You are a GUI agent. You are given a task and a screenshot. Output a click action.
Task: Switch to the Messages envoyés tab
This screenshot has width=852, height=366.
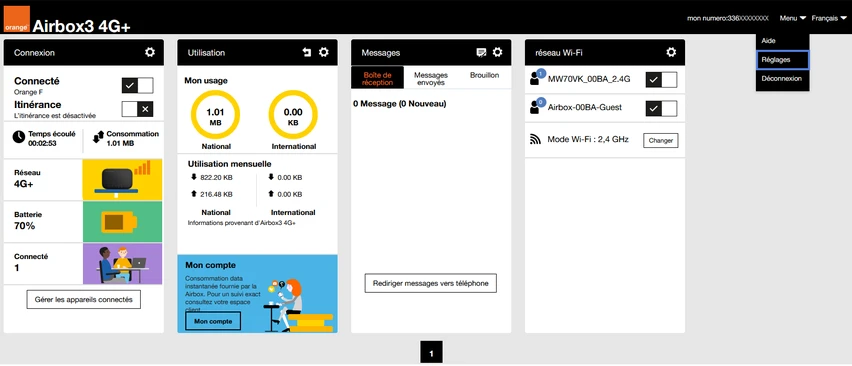pos(431,78)
